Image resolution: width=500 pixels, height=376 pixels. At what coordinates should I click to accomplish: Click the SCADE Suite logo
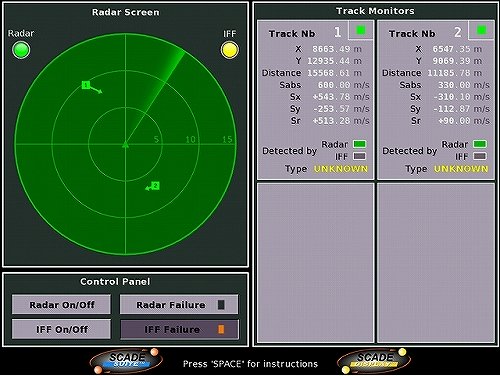point(126,361)
